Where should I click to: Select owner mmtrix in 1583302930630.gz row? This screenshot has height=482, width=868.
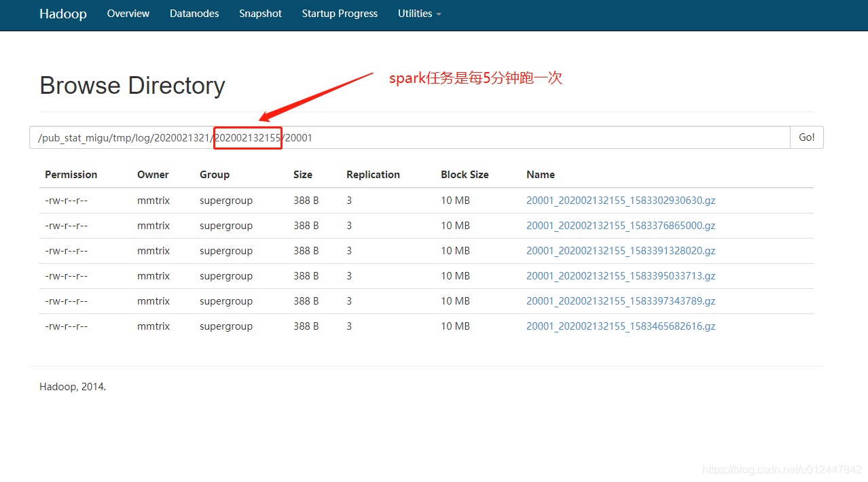(x=153, y=201)
